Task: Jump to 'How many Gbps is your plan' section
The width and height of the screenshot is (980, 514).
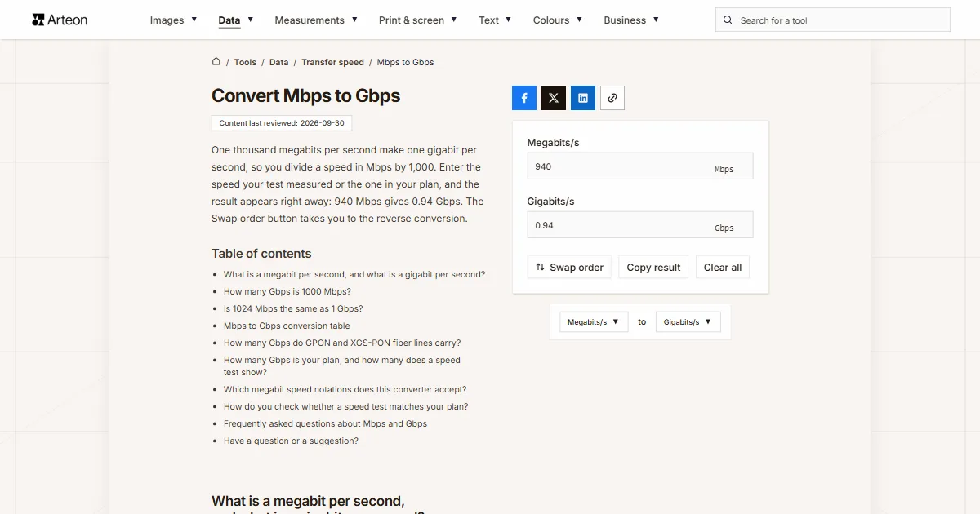Action: (342, 366)
